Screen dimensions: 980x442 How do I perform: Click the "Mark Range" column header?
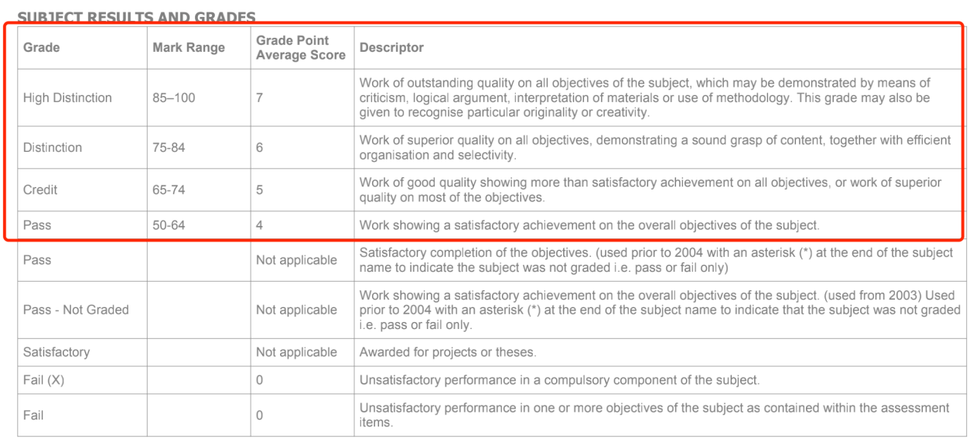coord(189,47)
